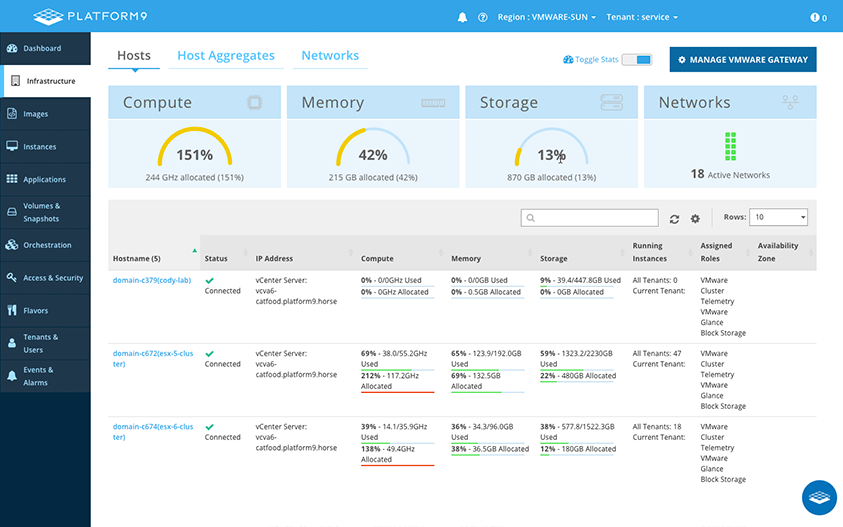Open the table settings gear icon
This screenshot has width=843, height=527.
coord(696,218)
